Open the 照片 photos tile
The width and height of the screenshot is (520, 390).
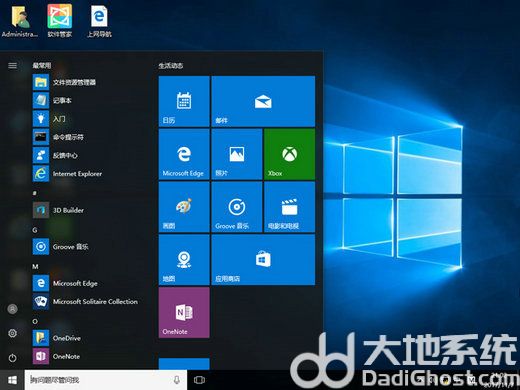click(x=237, y=154)
